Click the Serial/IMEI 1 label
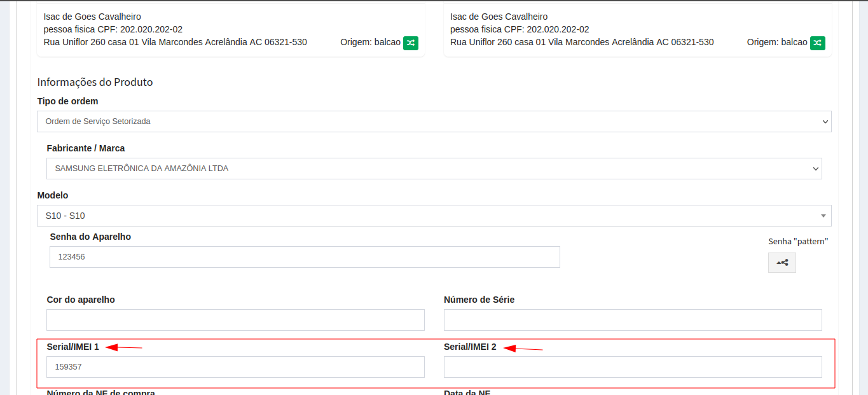868x395 pixels. pyautogui.click(x=73, y=347)
